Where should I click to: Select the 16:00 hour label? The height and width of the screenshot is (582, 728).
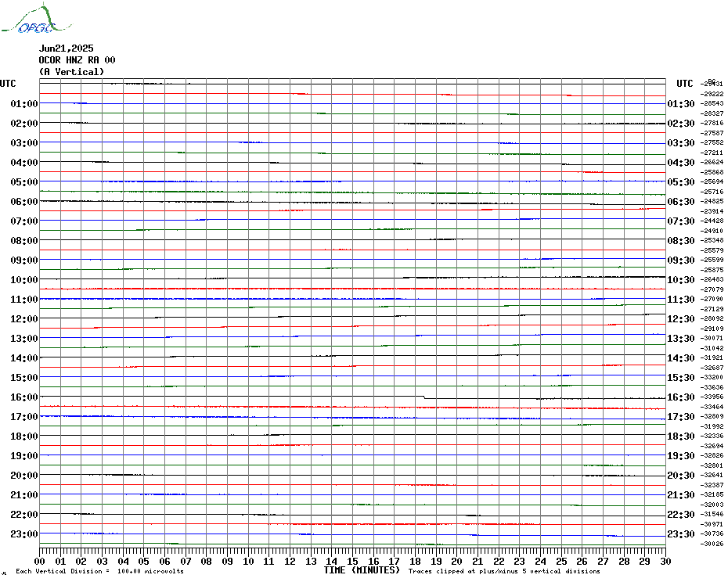(24, 397)
